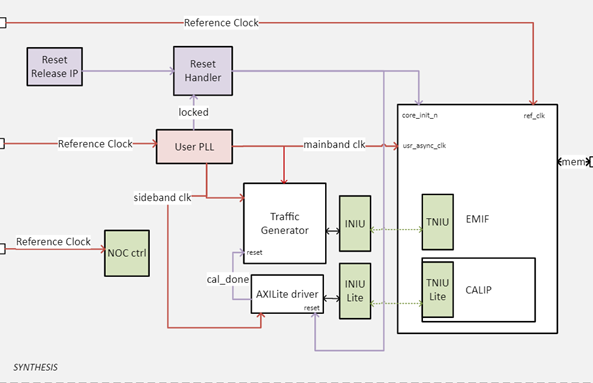Screen dimensions: 593x383
Task: Select the CALIP label
Action: click(478, 290)
